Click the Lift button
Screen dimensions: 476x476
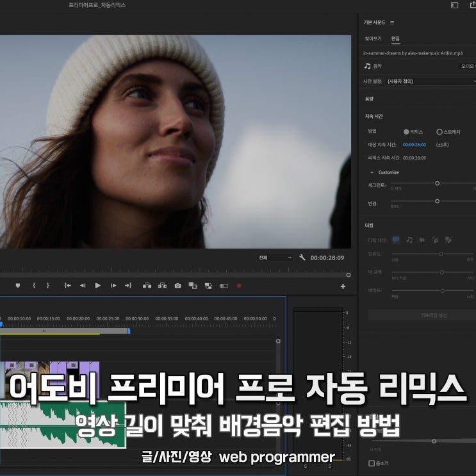[147, 285]
